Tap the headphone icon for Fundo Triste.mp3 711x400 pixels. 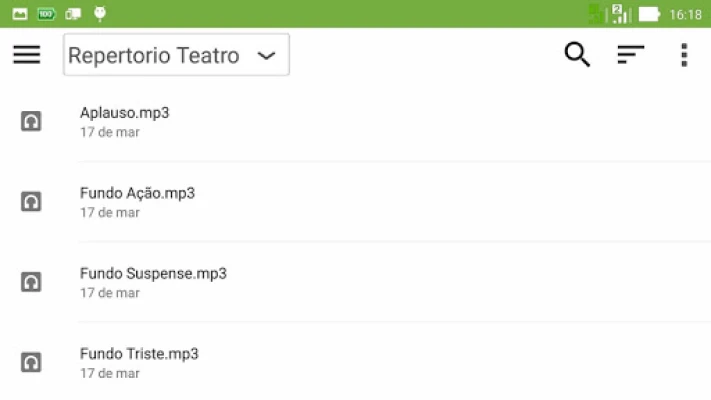click(32, 362)
